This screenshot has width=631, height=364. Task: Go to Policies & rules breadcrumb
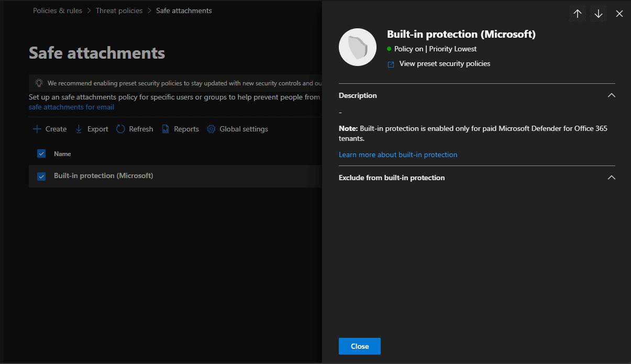coord(58,10)
